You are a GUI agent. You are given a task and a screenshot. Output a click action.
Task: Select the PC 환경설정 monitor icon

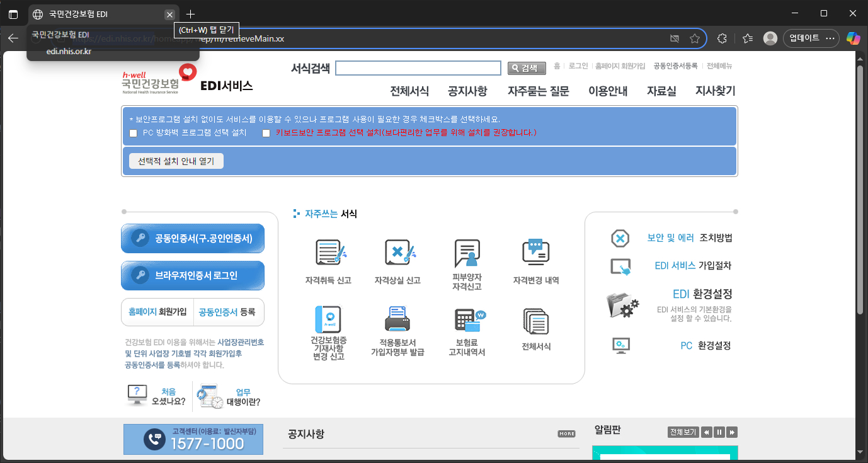point(620,345)
